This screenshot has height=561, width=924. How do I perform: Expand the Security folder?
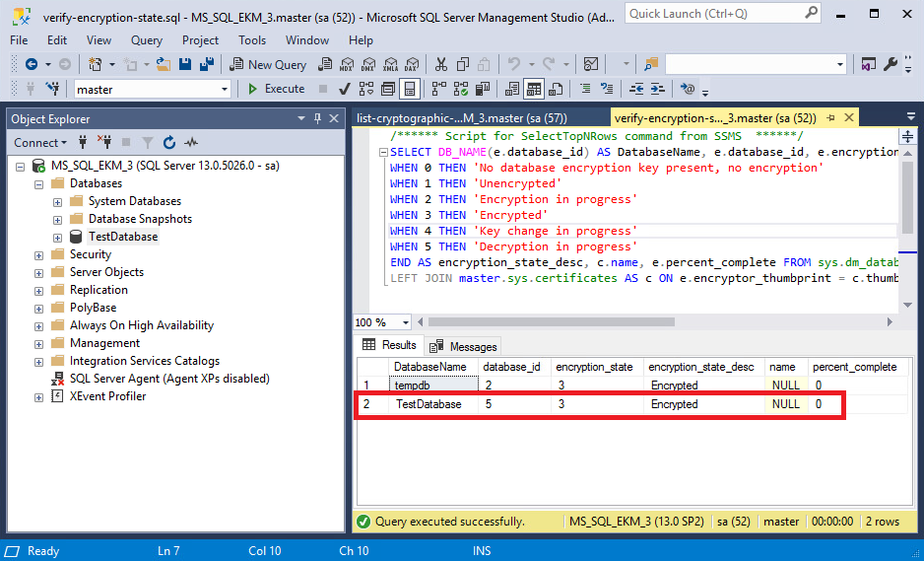38,255
